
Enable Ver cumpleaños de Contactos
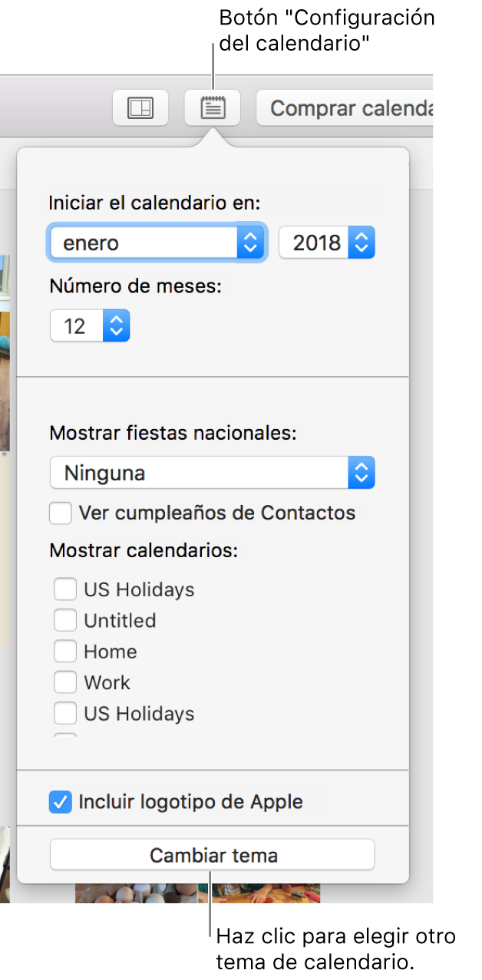(x=61, y=513)
